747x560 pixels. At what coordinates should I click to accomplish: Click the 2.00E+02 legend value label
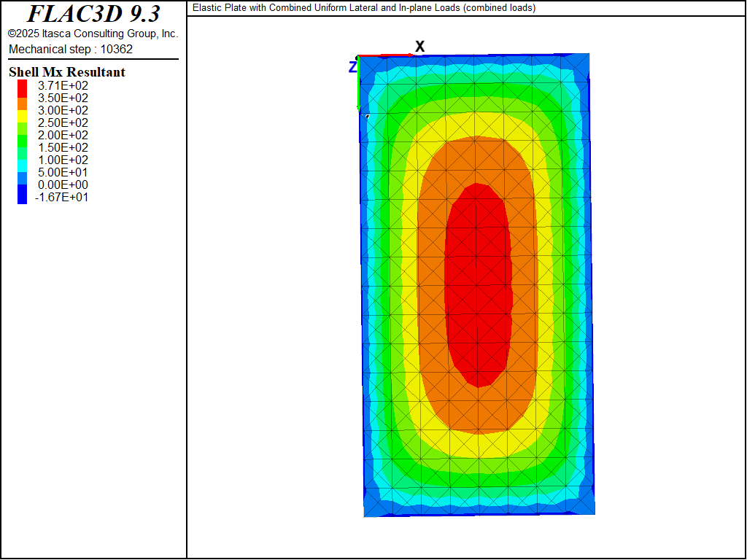click(63, 135)
